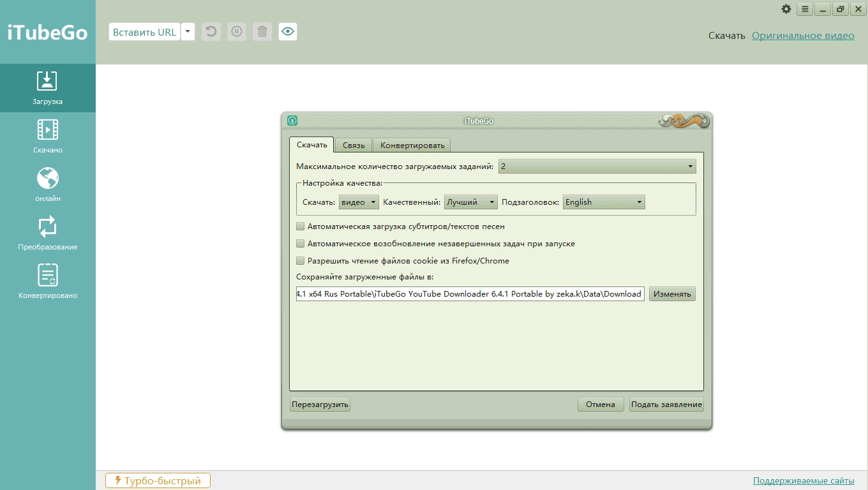This screenshot has height=490, width=868.
Task: Click the 'Настройка качества:' group label
Action: [342, 183]
